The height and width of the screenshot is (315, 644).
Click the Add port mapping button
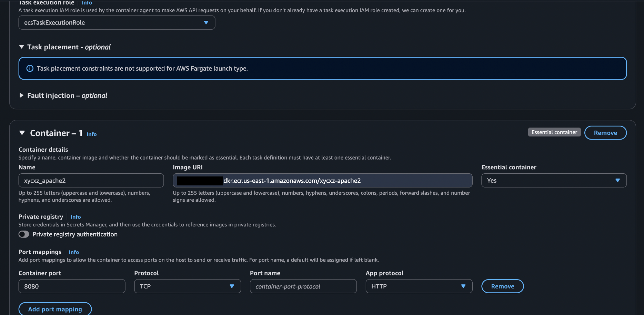55,309
